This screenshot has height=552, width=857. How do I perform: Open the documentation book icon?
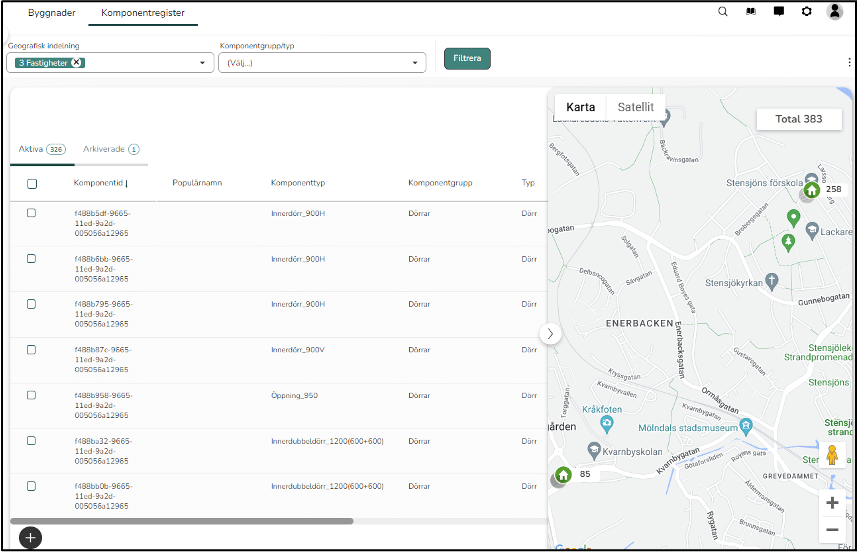click(751, 11)
